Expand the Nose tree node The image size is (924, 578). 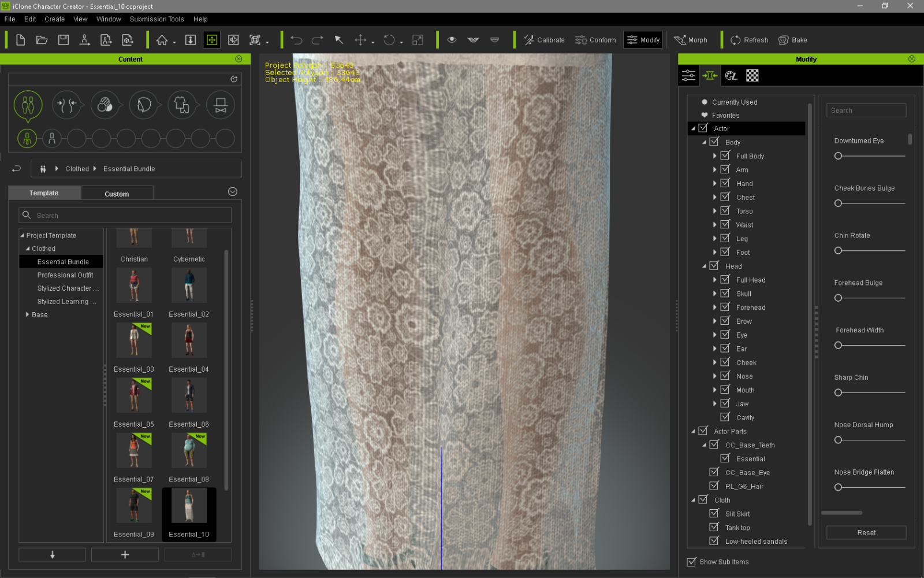click(715, 376)
